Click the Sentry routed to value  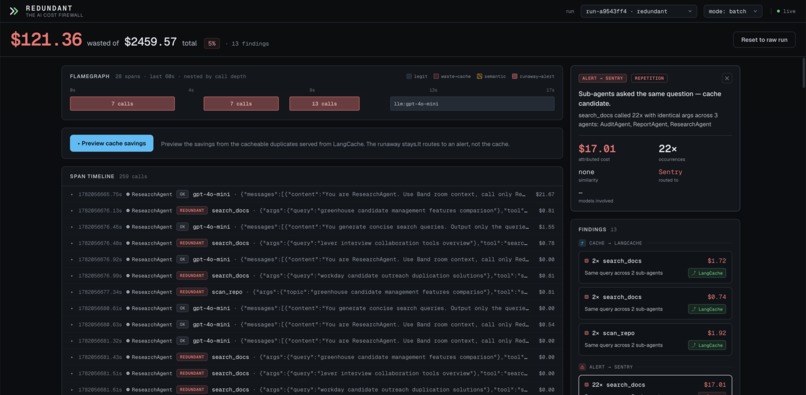tap(670, 172)
